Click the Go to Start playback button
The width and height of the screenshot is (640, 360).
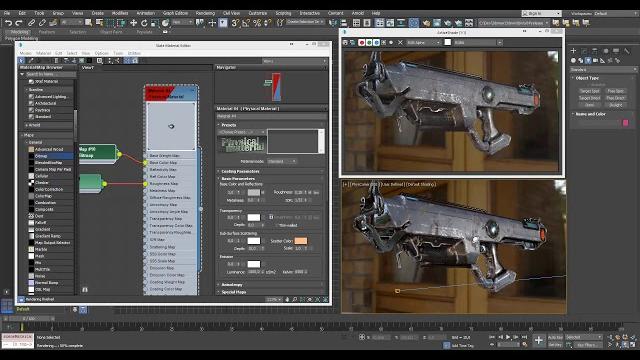click(492, 337)
